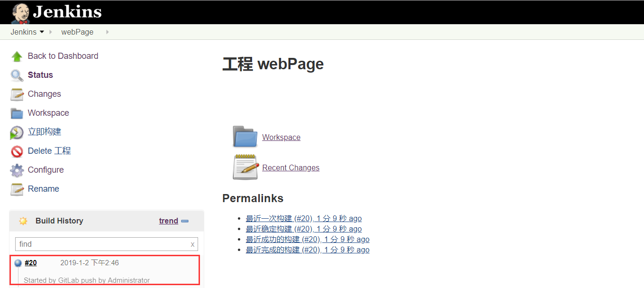Click the build date 2019-1-2 下午2:46
This screenshot has height=288, width=644.
pos(90,263)
